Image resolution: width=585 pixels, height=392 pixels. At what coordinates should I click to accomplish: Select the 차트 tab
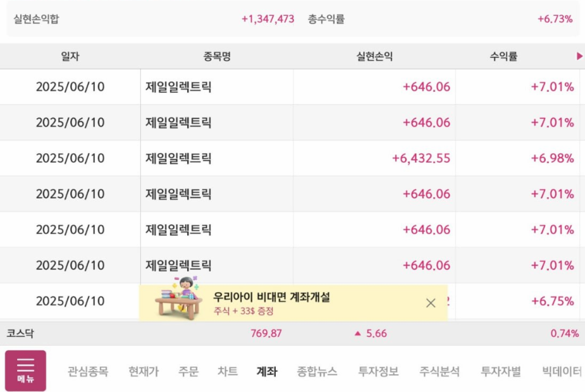228,372
